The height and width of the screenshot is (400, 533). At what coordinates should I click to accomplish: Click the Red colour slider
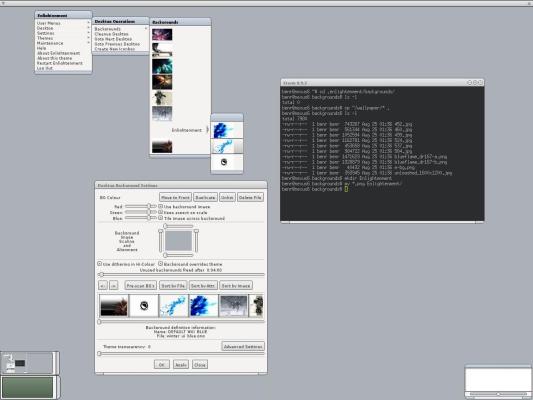[140, 206]
